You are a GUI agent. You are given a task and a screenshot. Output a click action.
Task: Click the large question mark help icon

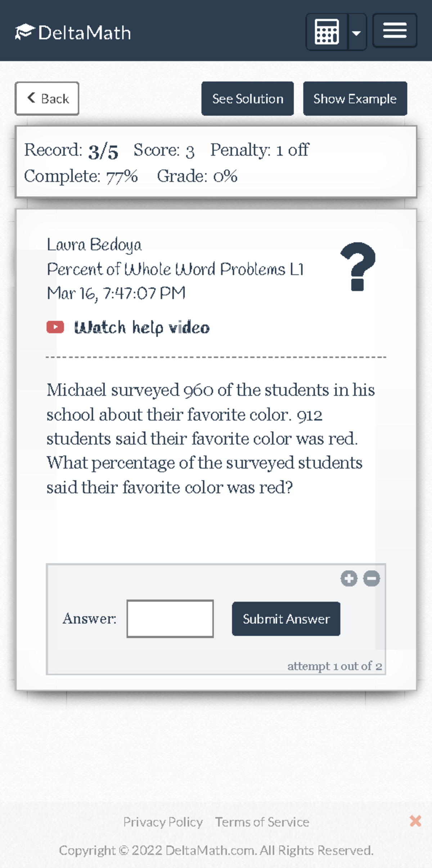[358, 267]
